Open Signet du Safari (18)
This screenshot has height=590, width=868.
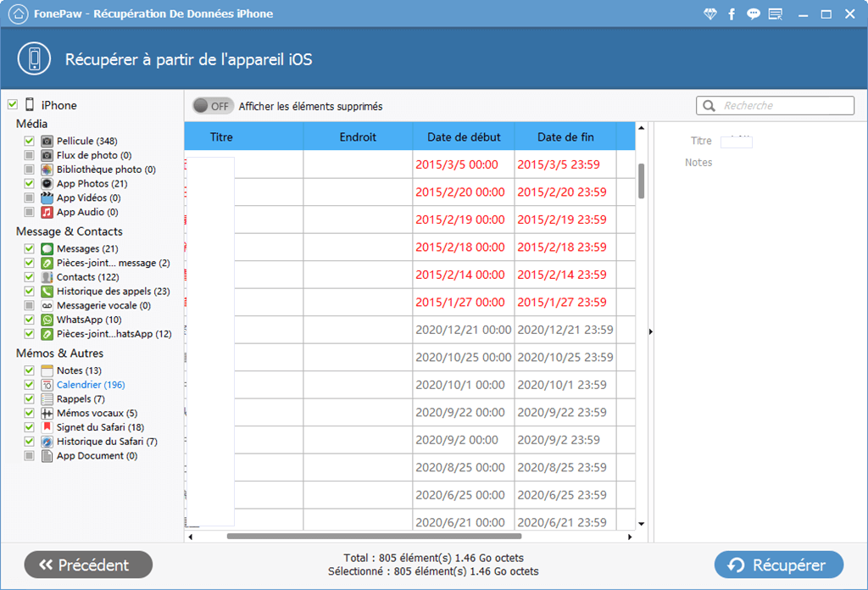pyautogui.click(x=100, y=427)
